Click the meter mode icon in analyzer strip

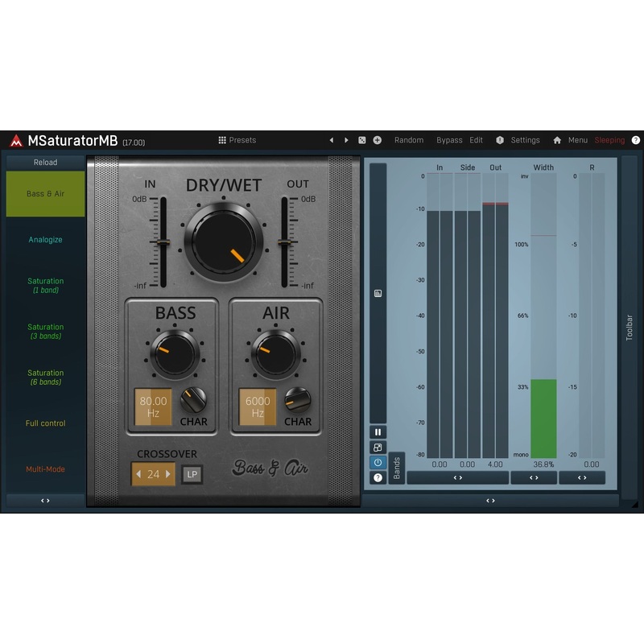coord(378,293)
